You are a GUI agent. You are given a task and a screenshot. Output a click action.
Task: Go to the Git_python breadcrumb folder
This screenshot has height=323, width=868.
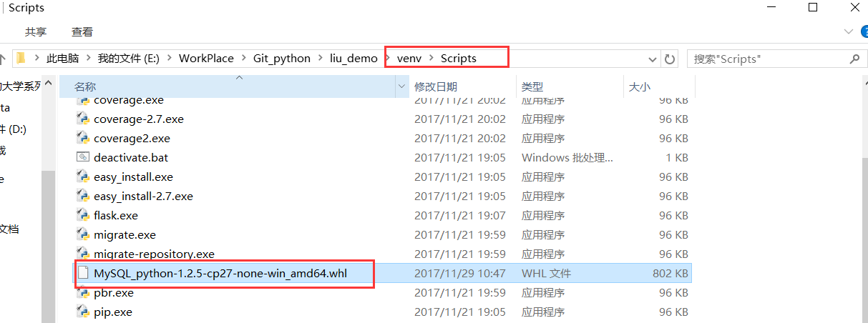(x=282, y=59)
